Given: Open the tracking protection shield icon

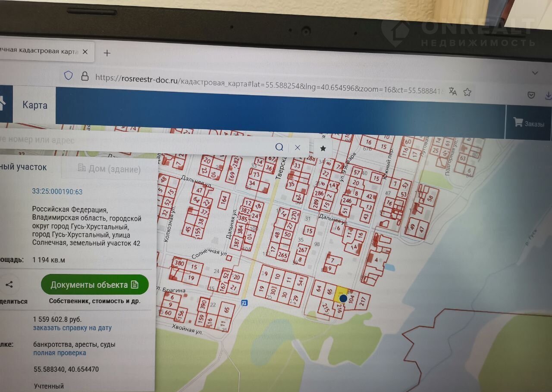Looking at the screenshot, I should (x=68, y=76).
